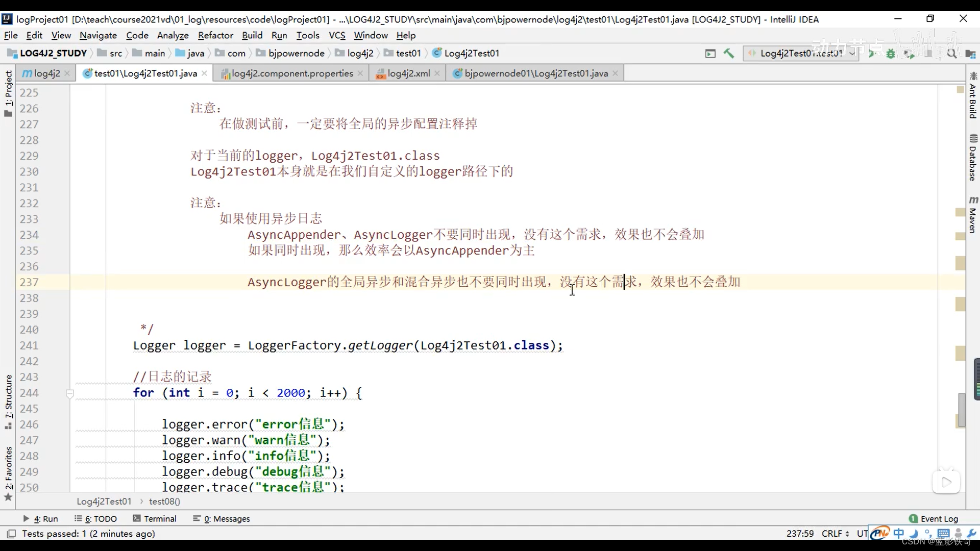Open the Window menu

click(371, 35)
